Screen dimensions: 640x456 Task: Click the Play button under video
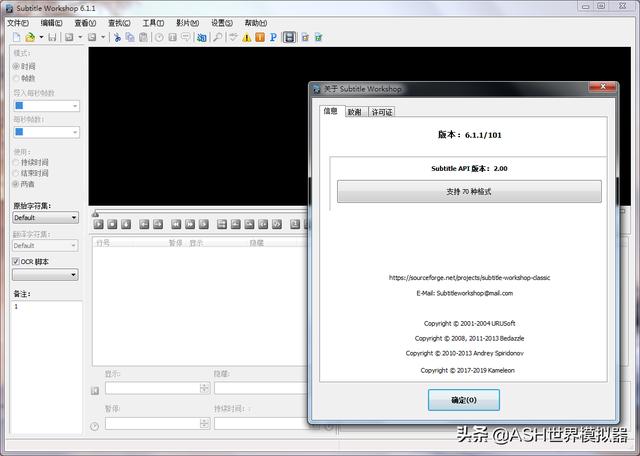click(x=98, y=224)
